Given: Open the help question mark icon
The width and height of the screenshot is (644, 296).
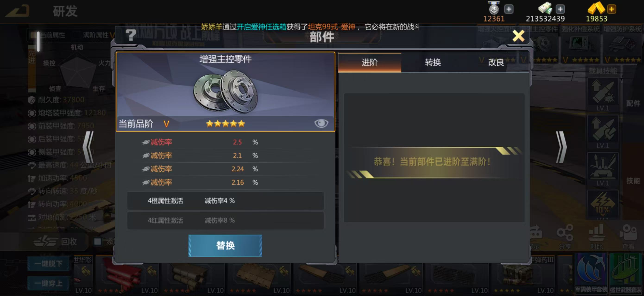Looking at the screenshot, I should [131, 35].
